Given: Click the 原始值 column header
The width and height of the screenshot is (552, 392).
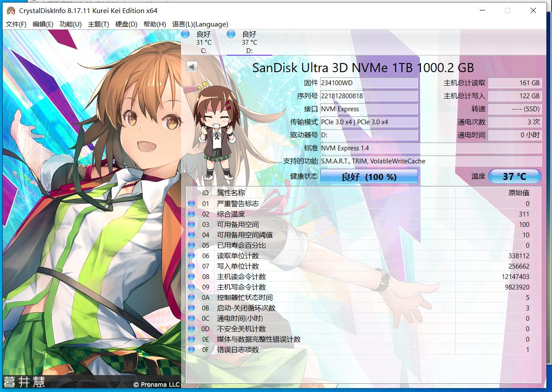Looking at the screenshot, I should click(x=519, y=193).
